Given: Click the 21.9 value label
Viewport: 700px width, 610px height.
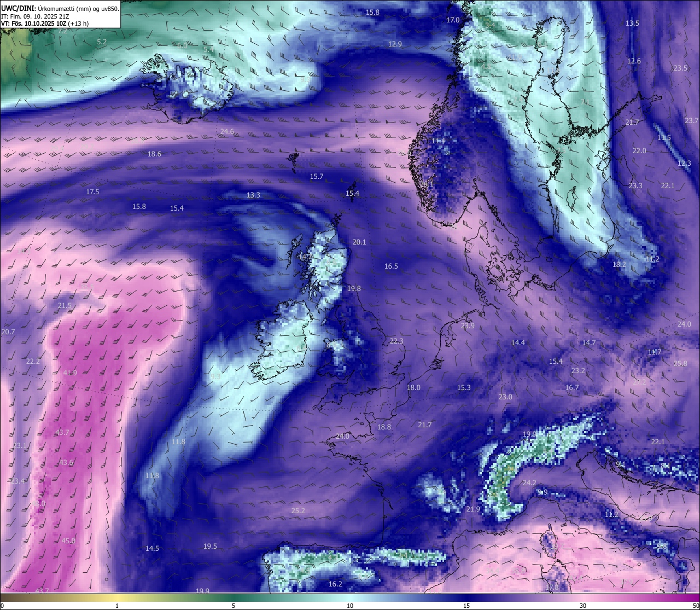Looking at the screenshot, I should click(x=472, y=509).
